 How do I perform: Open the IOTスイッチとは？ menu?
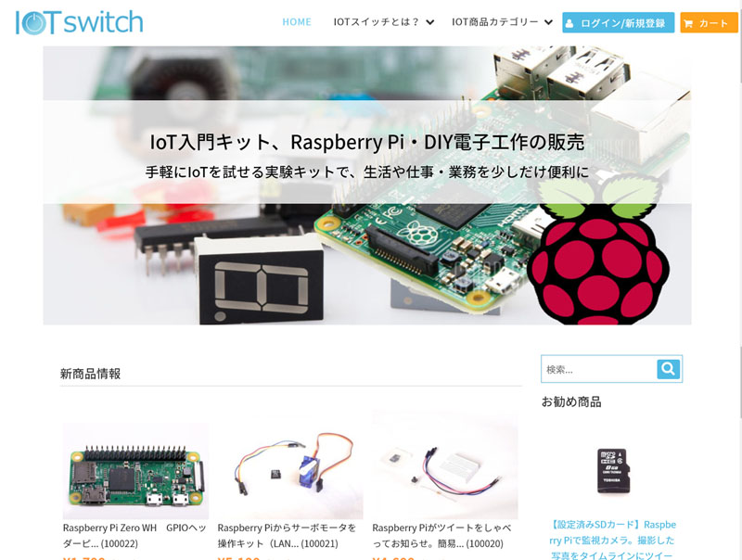click(377, 22)
